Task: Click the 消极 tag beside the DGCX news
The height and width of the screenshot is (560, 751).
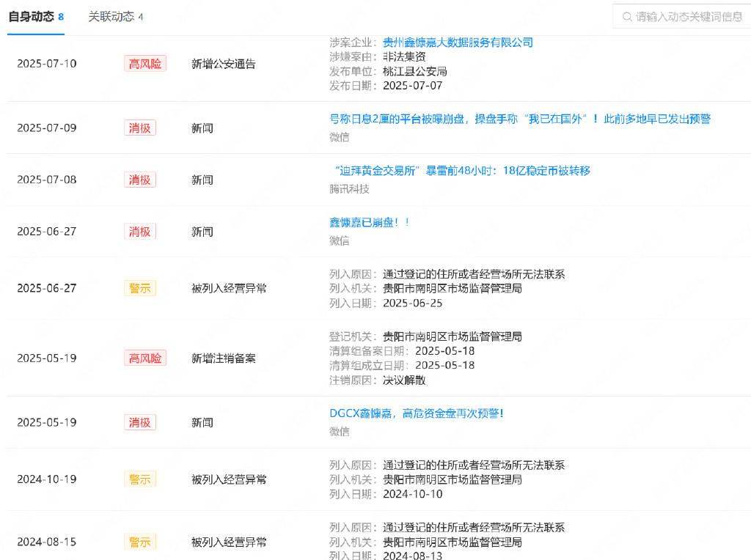Action: click(x=139, y=422)
